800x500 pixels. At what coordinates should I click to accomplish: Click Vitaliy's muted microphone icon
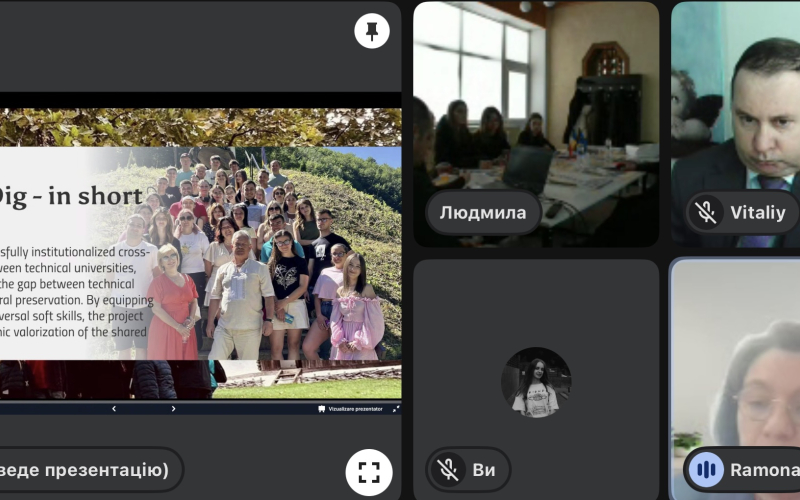pyautogui.click(x=708, y=212)
